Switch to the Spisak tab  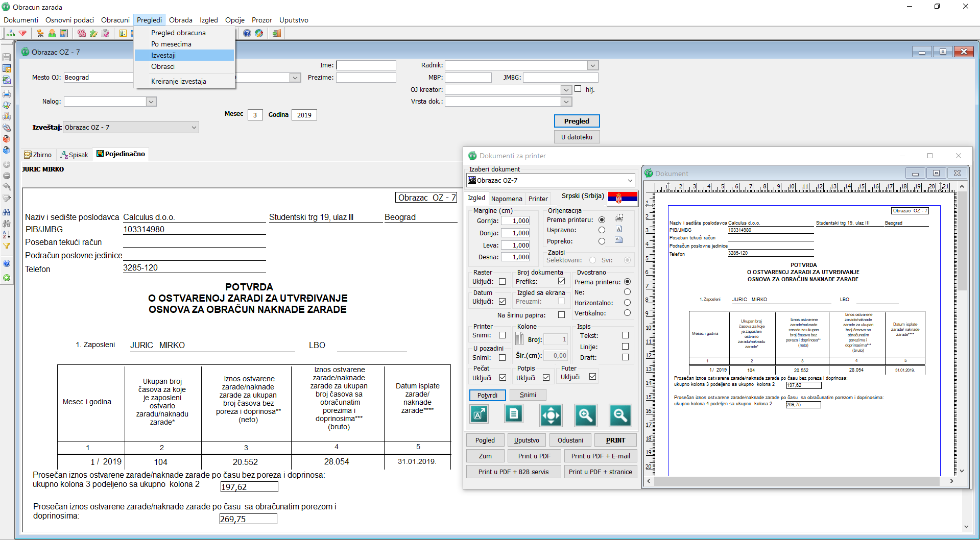pos(75,155)
